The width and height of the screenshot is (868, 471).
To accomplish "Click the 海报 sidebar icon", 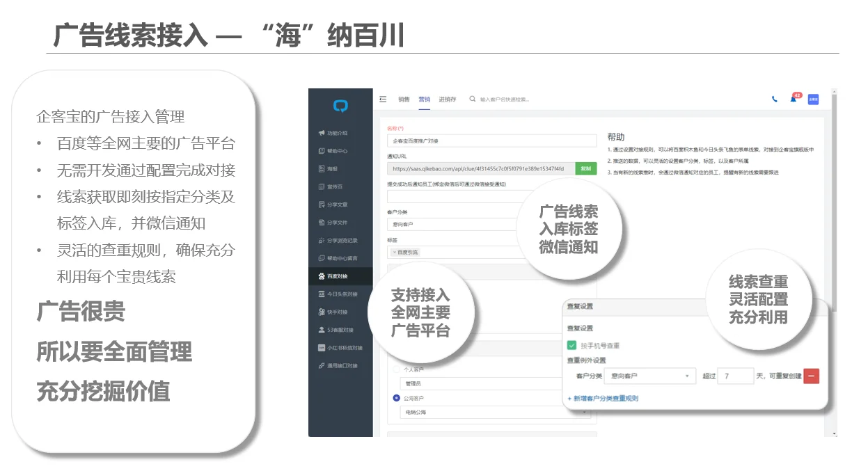I will [x=321, y=169].
